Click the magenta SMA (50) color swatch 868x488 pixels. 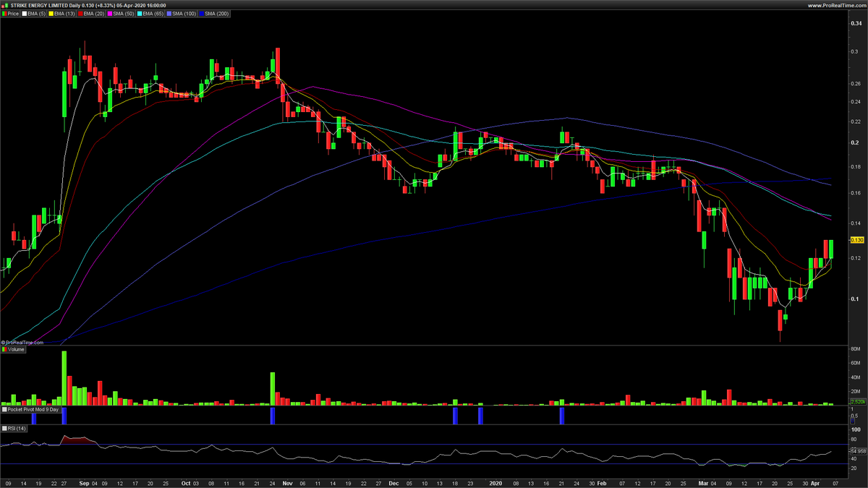[x=110, y=12]
